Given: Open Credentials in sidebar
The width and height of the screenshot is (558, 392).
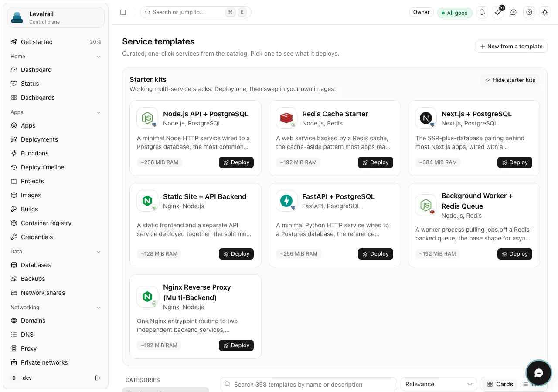Looking at the screenshot, I should pyautogui.click(x=56, y=237).
